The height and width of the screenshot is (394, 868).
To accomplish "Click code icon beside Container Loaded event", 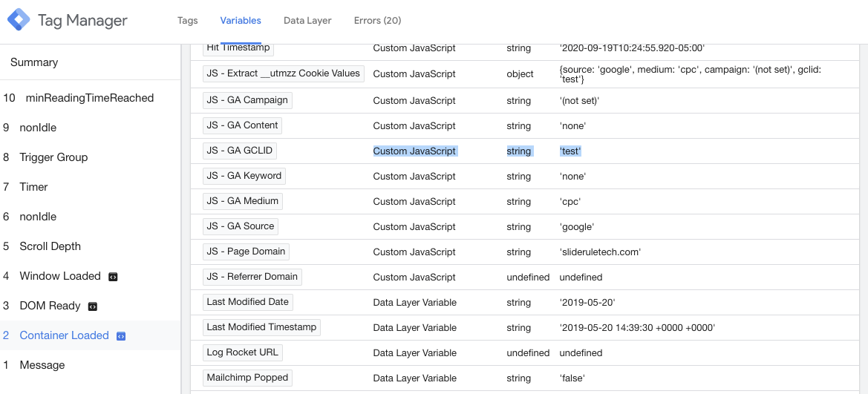I will [121, 336].
